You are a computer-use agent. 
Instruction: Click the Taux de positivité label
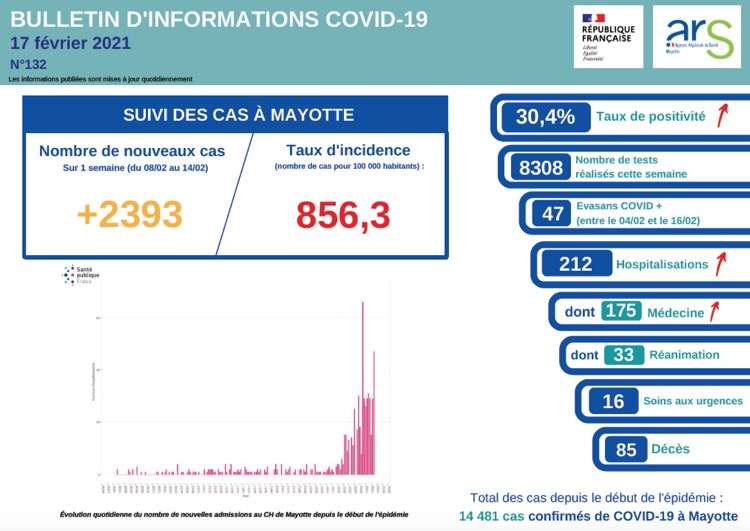pyautogui.click(x=651, y=116)
